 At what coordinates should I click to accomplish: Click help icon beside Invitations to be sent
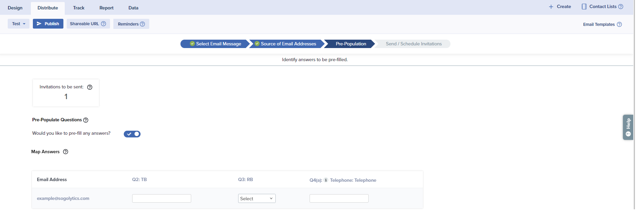point(90,87)
